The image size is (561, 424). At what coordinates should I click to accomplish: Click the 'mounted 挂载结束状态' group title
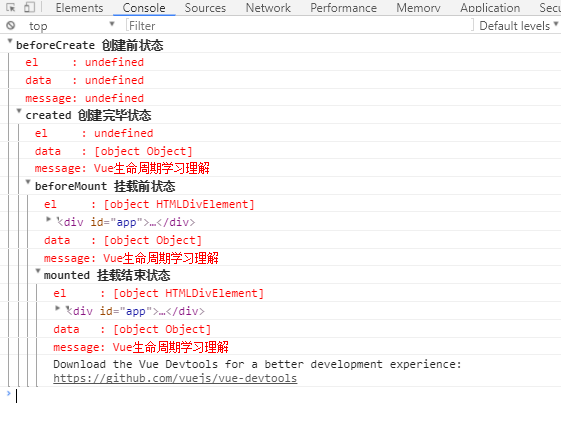pyautogui.click(x=107, y=275)
